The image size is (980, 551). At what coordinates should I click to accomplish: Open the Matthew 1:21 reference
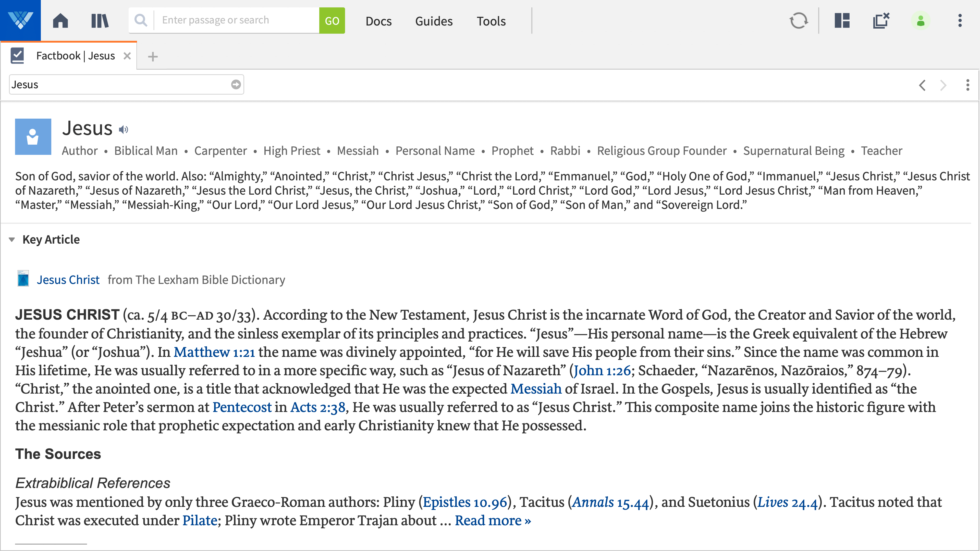click(214, 352)
